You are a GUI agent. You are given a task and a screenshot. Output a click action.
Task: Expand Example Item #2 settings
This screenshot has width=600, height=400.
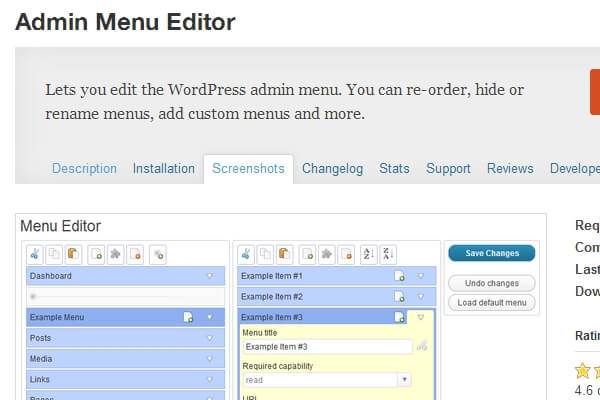pyautogui.click(x=420, y=297)
